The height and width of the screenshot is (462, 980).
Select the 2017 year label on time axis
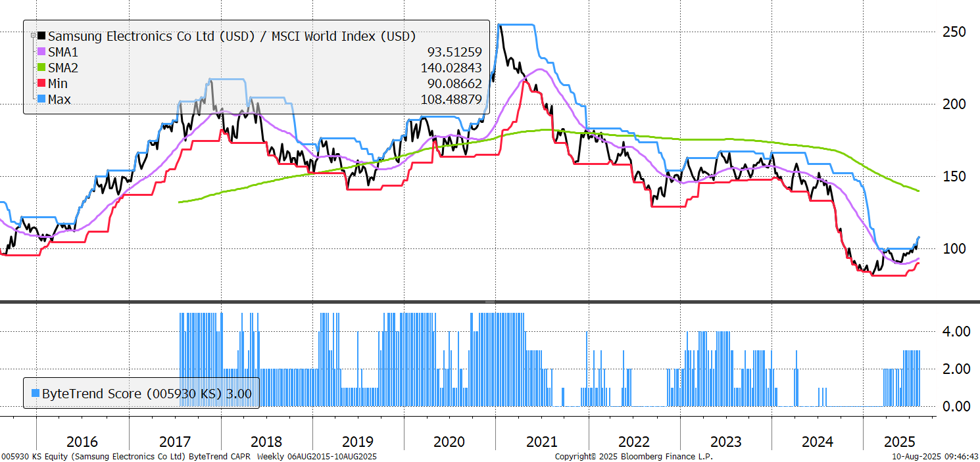[x=175, y=442]
